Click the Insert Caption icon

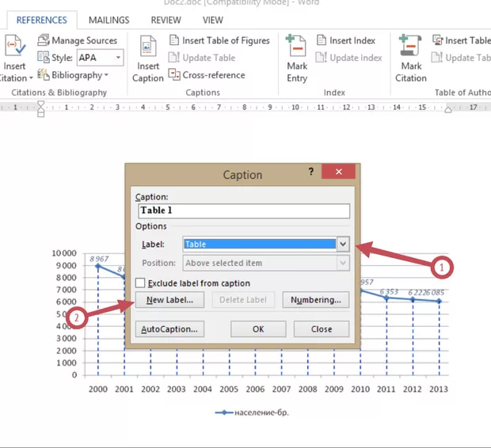(147, 47)
